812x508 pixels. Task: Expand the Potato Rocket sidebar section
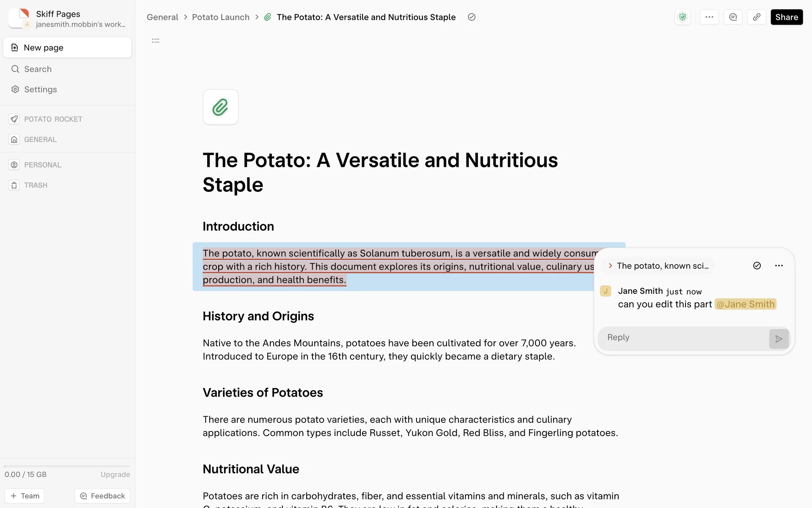pyautogui.click(x=53, y=119)
